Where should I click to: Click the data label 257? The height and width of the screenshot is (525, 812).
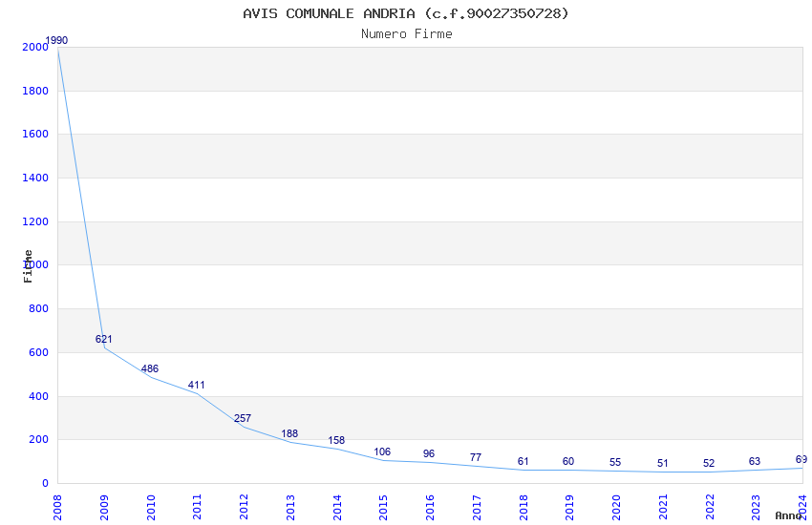tap(243, 418)
